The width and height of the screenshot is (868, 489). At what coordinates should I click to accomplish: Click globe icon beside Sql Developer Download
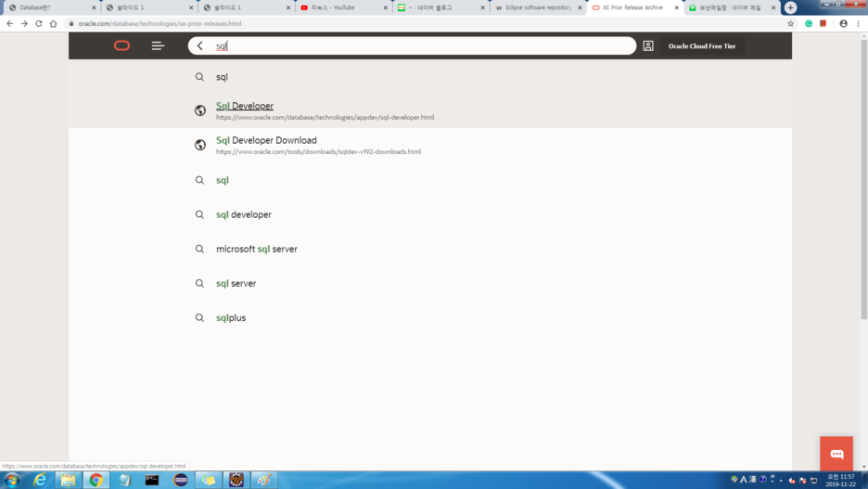[199, 145]
